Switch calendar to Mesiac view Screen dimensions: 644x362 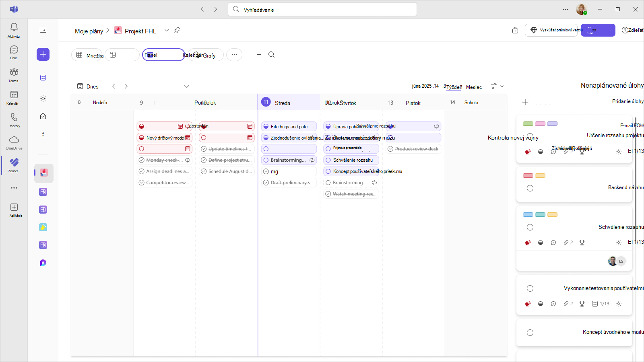[474, 87]
